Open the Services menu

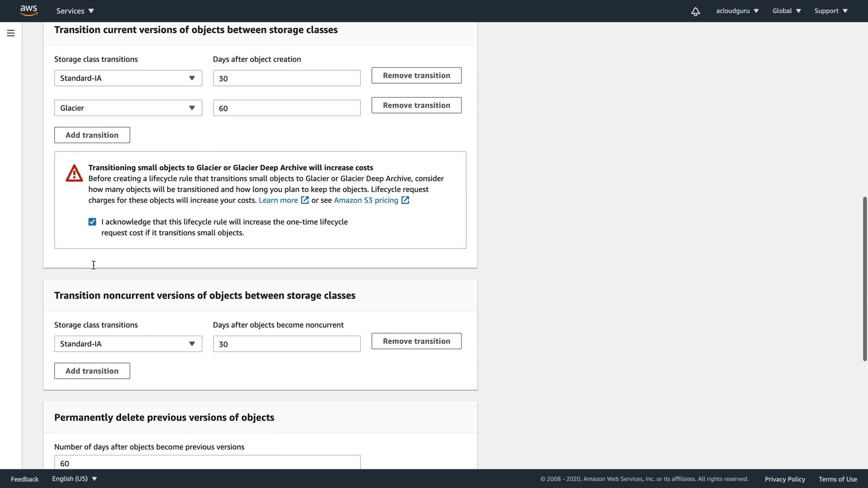[75, 11]
